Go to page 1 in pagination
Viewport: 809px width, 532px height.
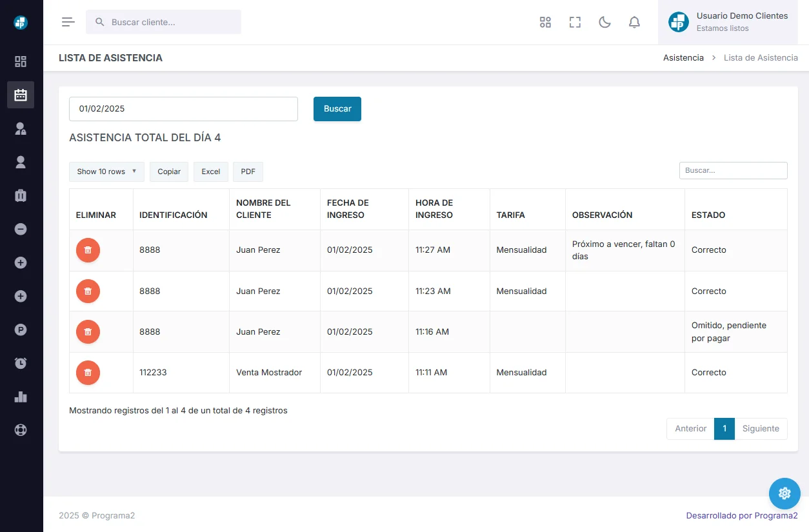724,429
